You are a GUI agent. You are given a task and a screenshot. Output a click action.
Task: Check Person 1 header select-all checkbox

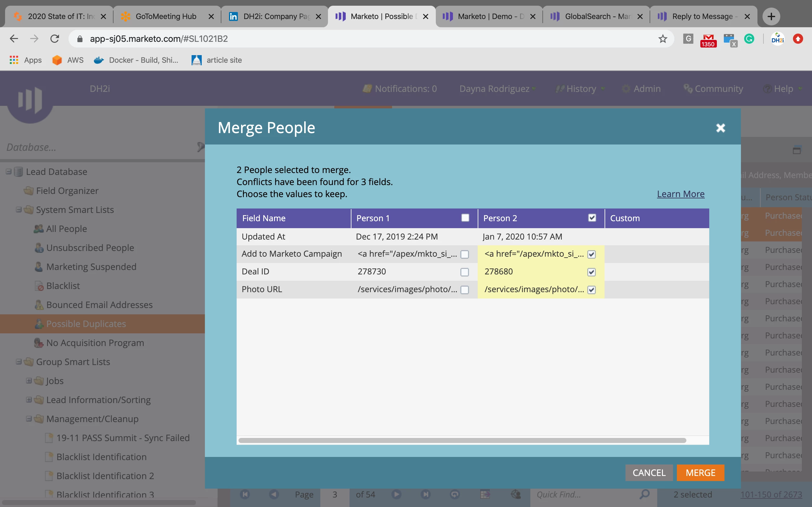pos(465,218)
